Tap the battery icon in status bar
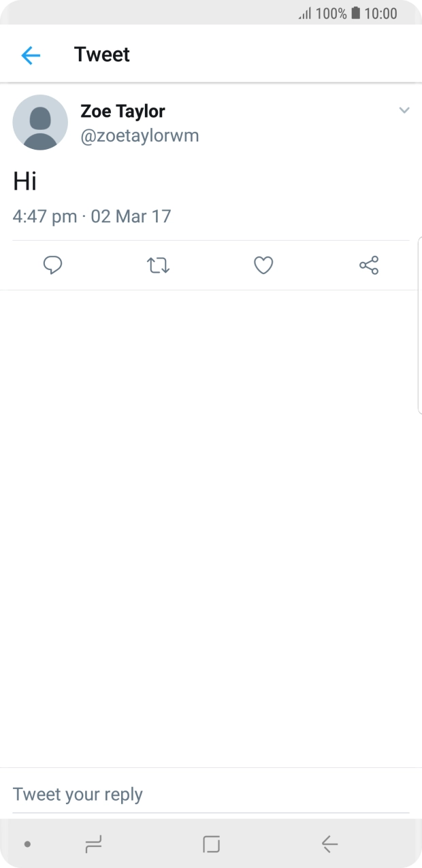Viewport: 422px width, 868px height. (x=355, y=13)
